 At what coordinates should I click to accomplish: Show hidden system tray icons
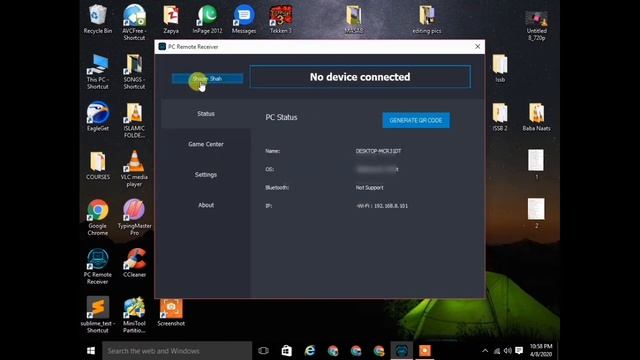pos(485,351)
